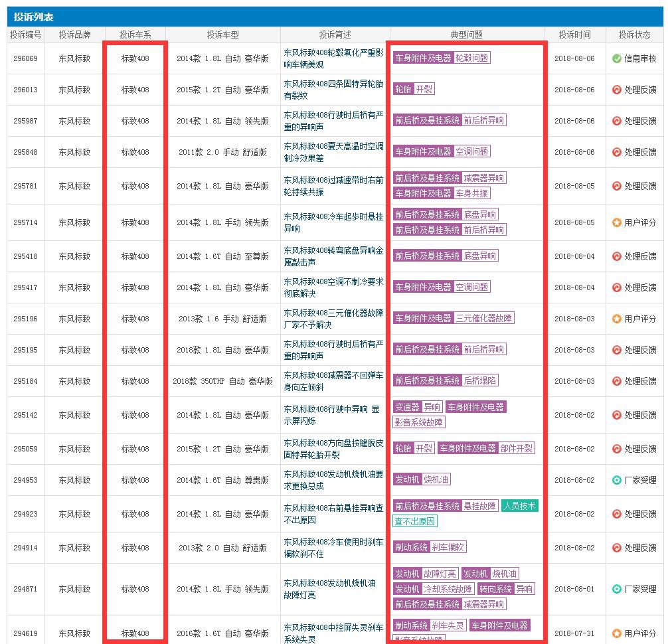Click the date 2018-07-31
This screenshot has width=668, height=644.
click(x=574, y=633)
